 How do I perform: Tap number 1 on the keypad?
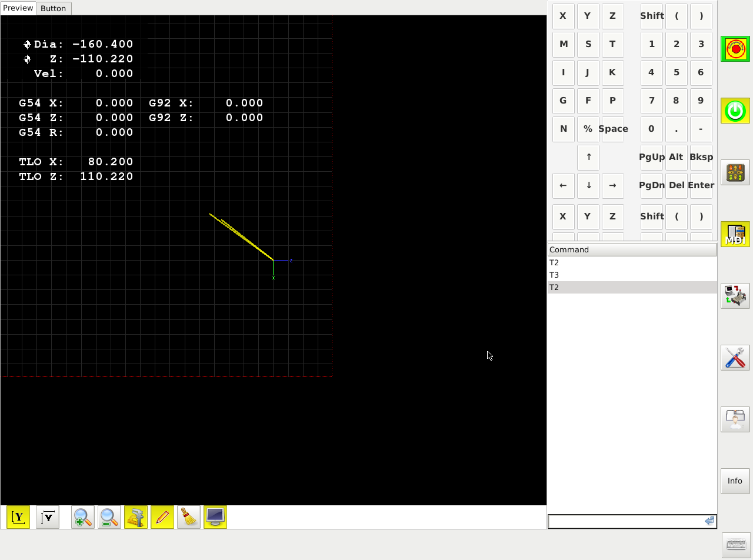click(x=652, y=44)
